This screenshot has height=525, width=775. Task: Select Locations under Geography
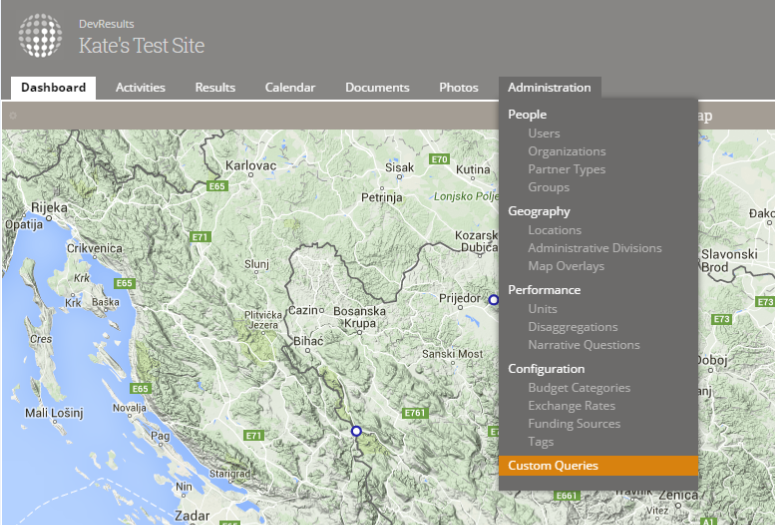click(x=554, y=230)
